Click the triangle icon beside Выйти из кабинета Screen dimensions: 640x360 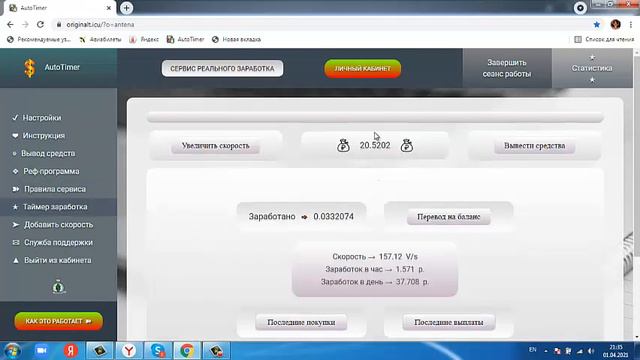(16, 260)
